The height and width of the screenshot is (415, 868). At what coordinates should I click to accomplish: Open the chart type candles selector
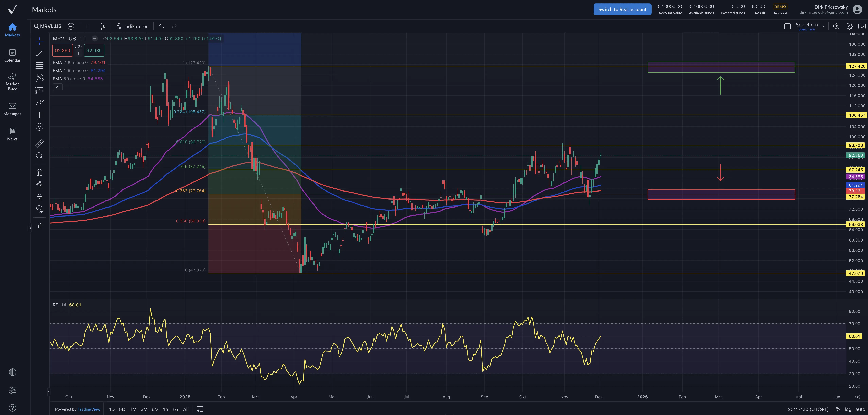pos(103,26)
